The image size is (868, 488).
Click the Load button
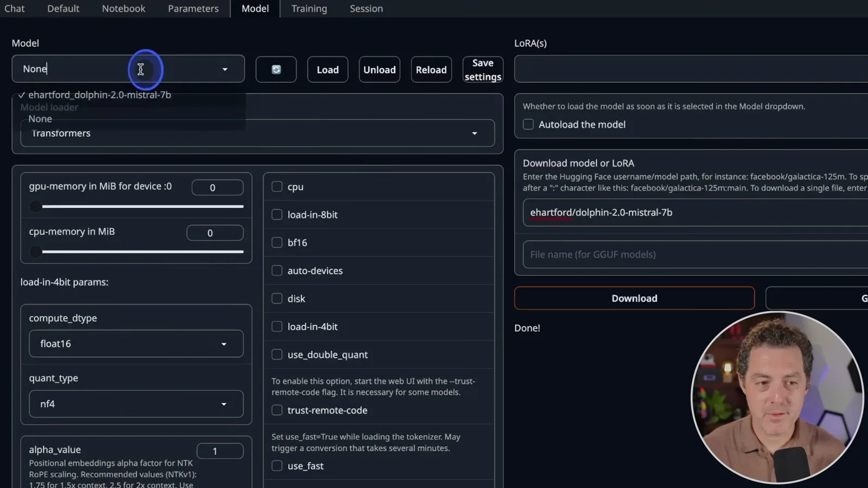[x=328, y=69]
